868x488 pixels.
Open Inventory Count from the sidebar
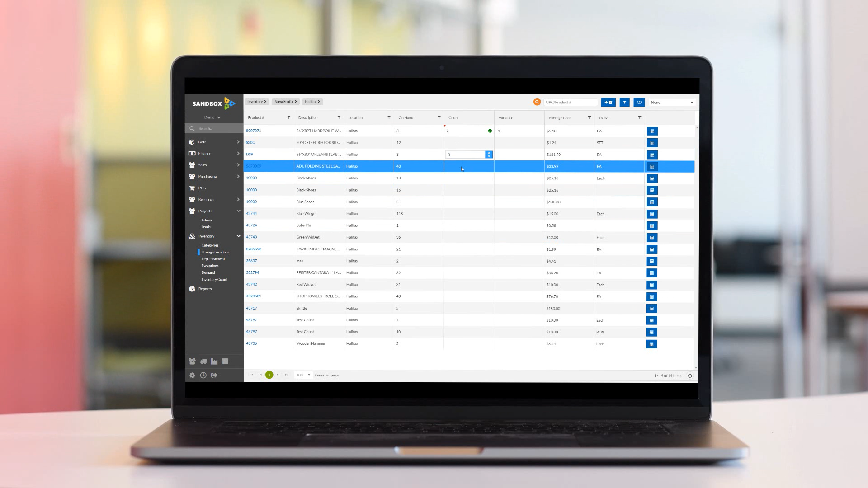[x=214, y=279]
